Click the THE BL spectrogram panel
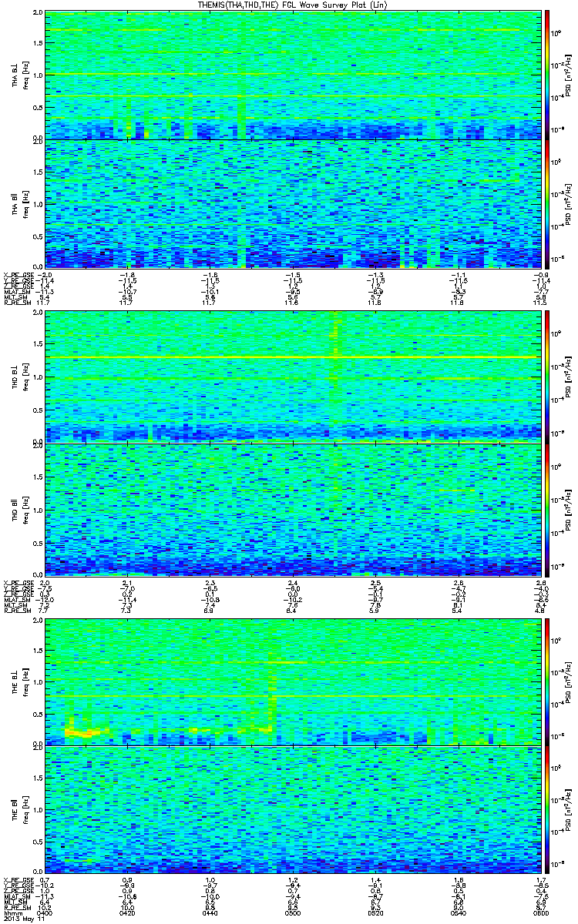Viewport: 578px width, 924px height. [x=293, y=681]
